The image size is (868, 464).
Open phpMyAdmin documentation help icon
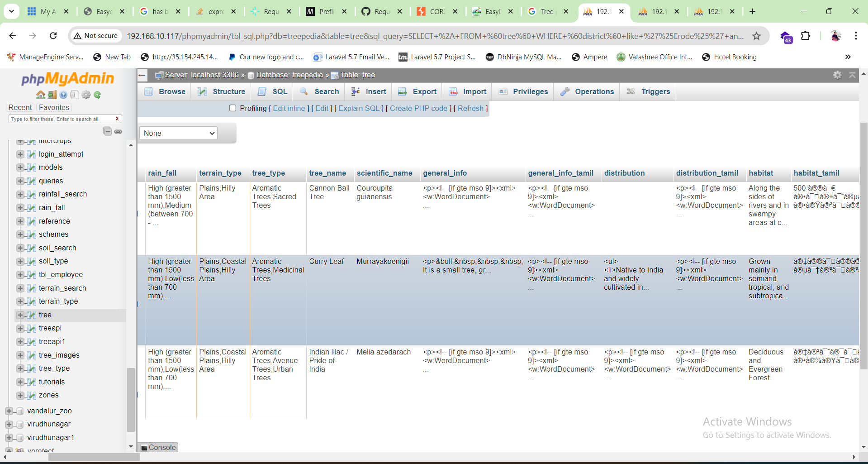point(63,95)
